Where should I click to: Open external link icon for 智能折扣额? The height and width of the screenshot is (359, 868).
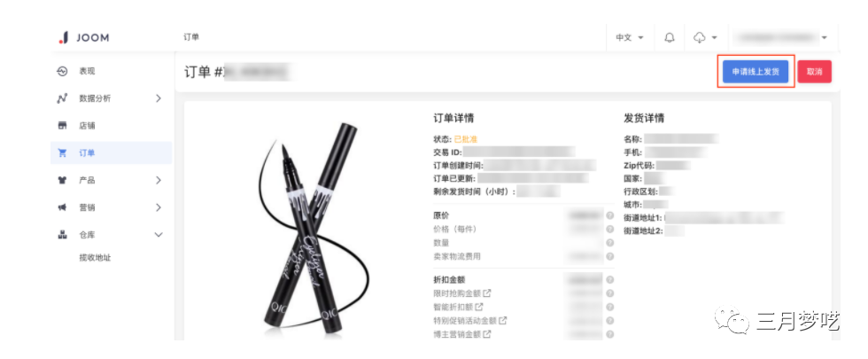tap(479, 307)
